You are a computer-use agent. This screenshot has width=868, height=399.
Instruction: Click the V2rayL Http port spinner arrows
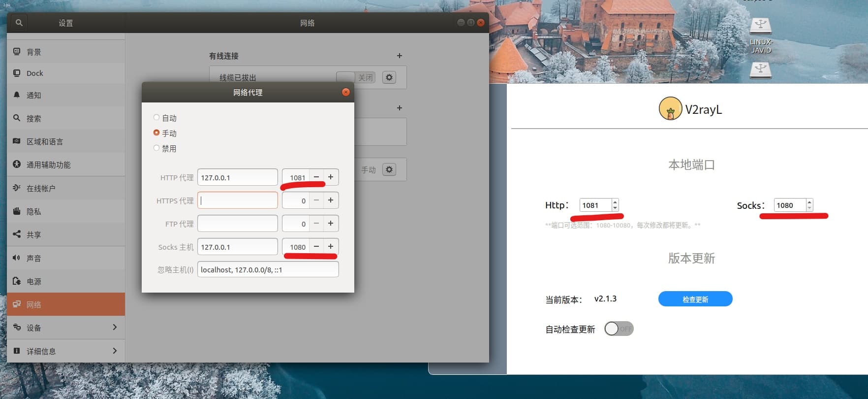(x=615, y=205)
